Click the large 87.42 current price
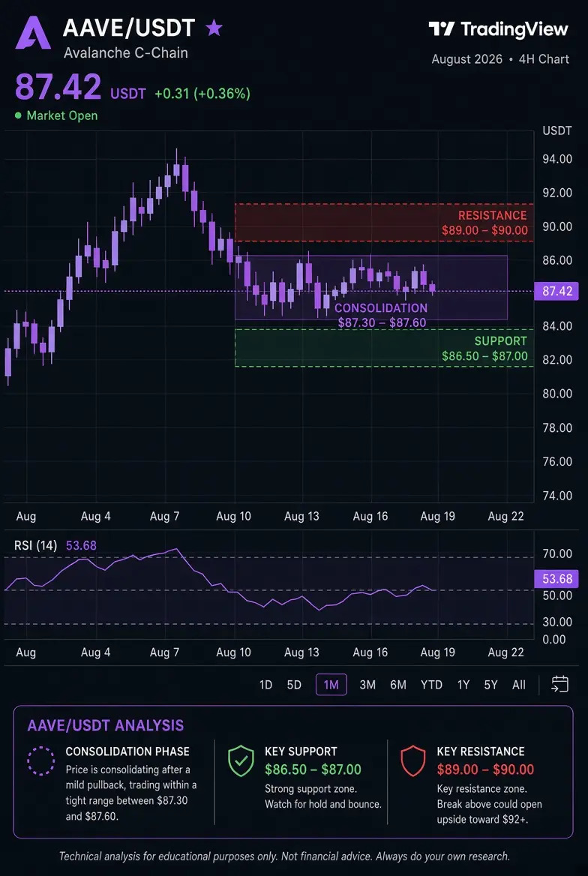This screenshot has width=588, height=876. coord(58,87)
